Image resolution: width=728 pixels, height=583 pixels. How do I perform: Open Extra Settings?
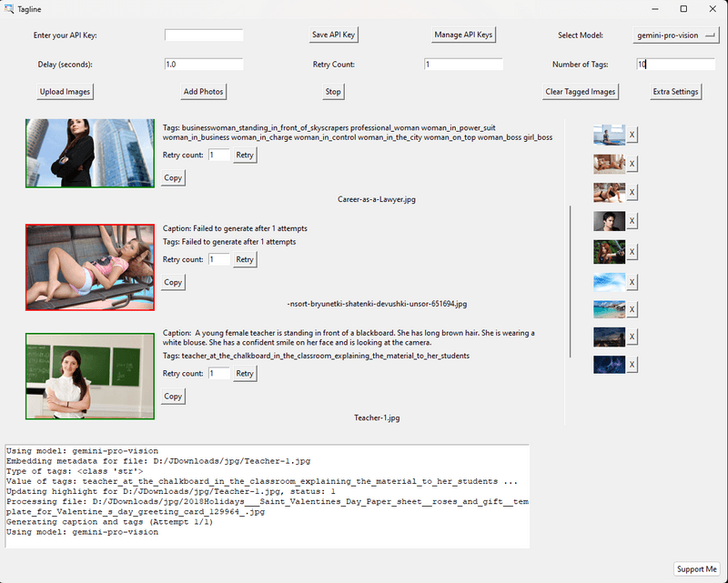click(675, 92)
